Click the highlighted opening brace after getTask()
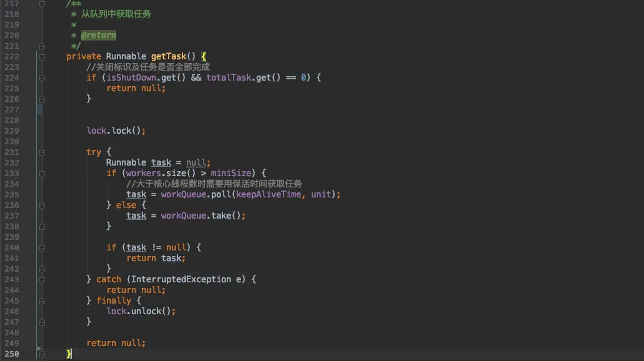Image resolution: width=644 pixels, height=361 pixels. point(204,56)
